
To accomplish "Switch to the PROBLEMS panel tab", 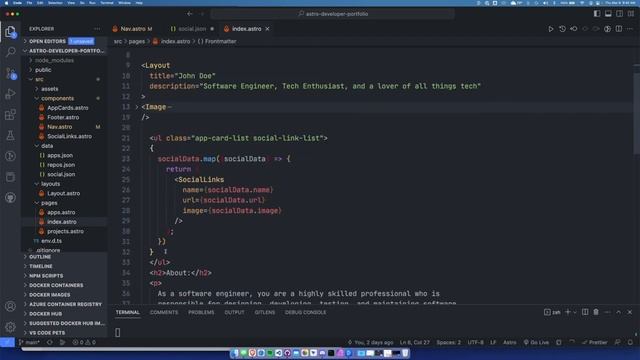I will pyautogui.click(x=201, y=312).
